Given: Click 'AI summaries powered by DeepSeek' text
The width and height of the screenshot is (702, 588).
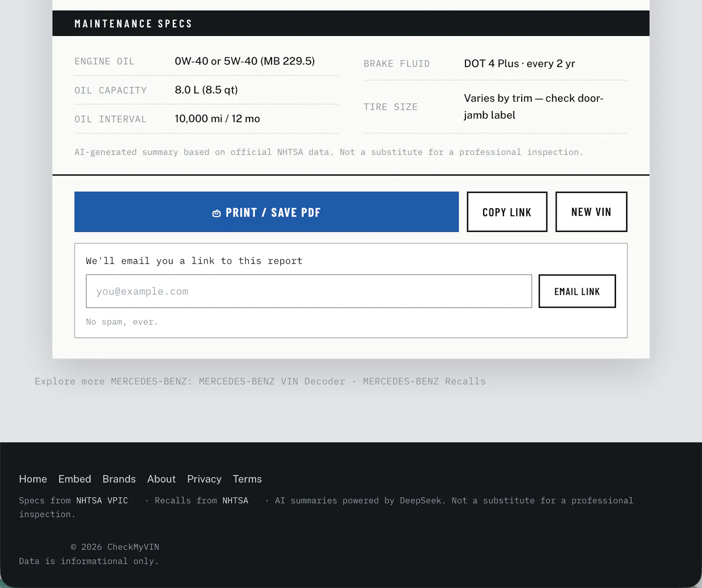Looking at the screenshot, I should tap(360, 500).
